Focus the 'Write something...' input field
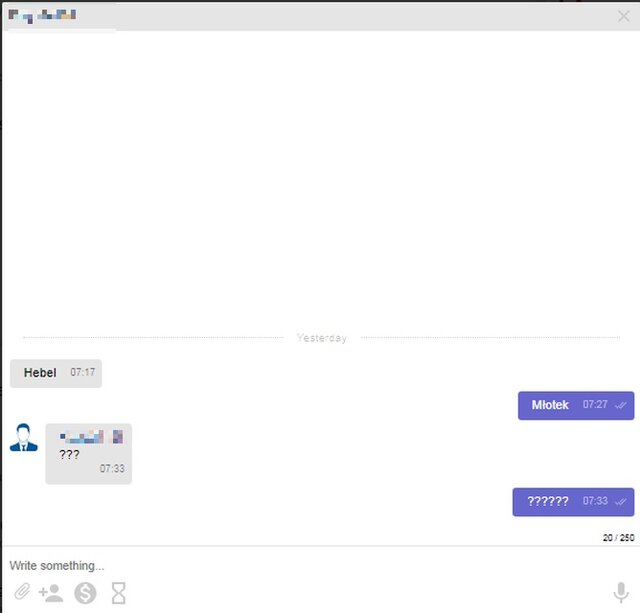 tap(300, 565)
